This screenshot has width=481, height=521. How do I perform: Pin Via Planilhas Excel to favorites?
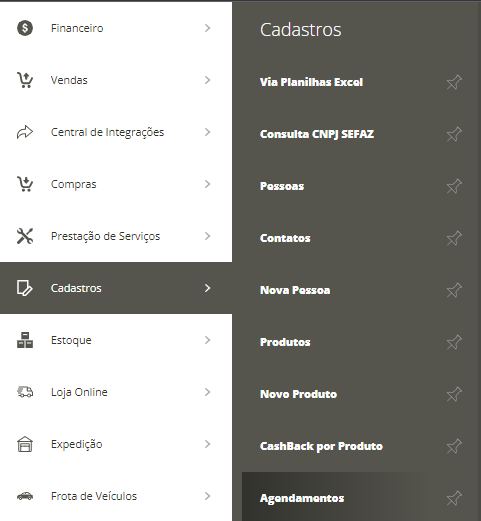(x=454, y=82)
